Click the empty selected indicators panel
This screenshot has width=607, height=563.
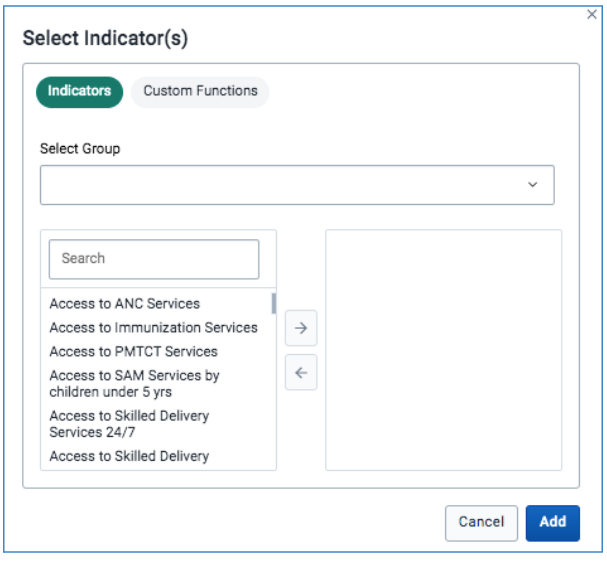pos(443,350)
